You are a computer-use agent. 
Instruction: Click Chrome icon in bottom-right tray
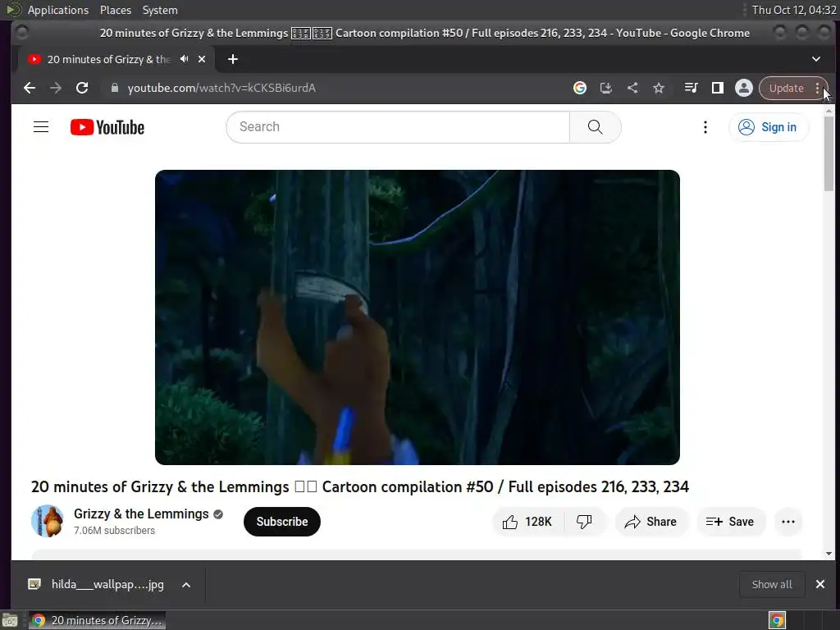coord(777,620)
